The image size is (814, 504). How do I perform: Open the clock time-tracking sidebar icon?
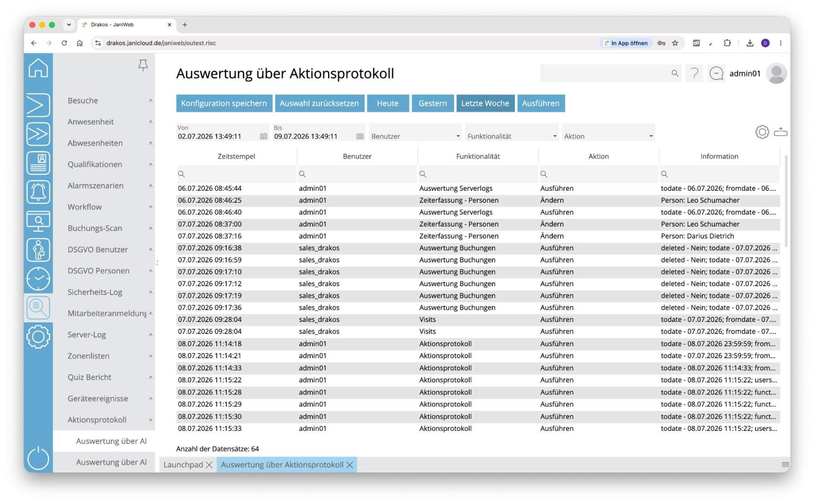[x=38, y=279]
